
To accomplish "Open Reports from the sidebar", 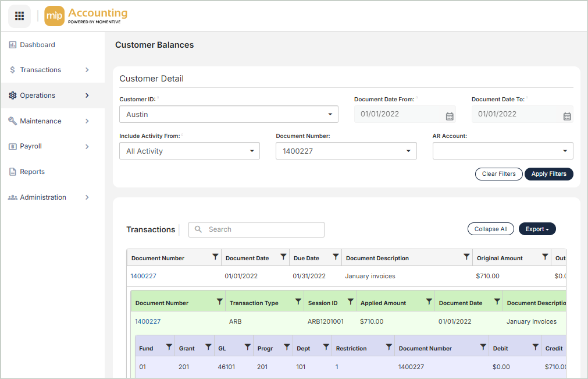I will pos(32,172).
